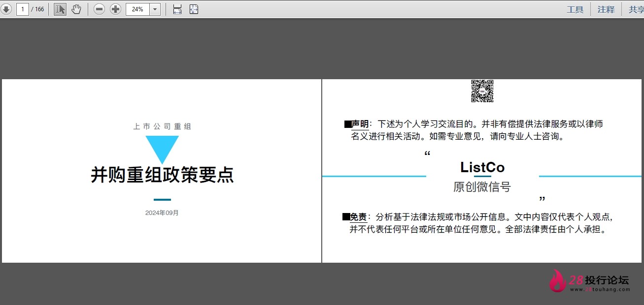Open the 注释 panel

click(x=606, y=9)
